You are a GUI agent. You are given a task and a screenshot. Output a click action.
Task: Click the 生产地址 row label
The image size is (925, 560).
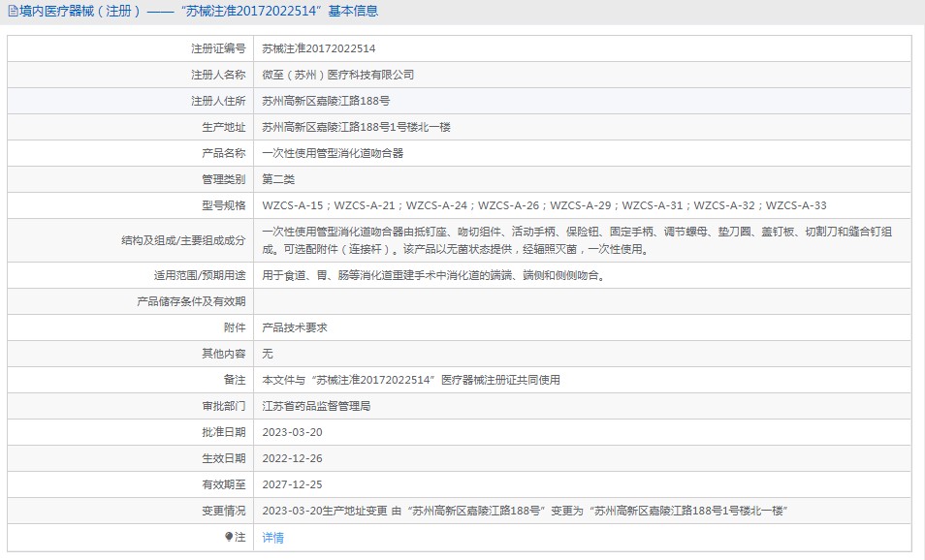(x=224, y=127)
